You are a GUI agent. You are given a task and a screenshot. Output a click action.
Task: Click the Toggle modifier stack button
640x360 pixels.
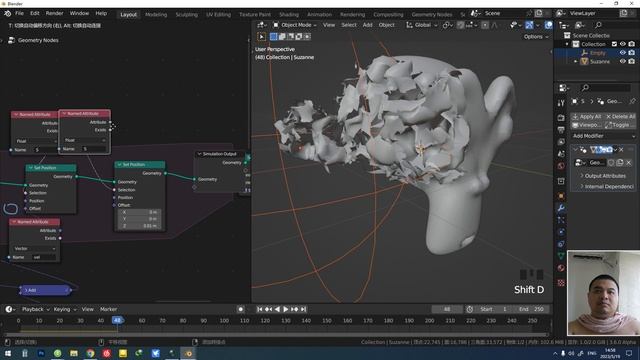tap(620, 125)
